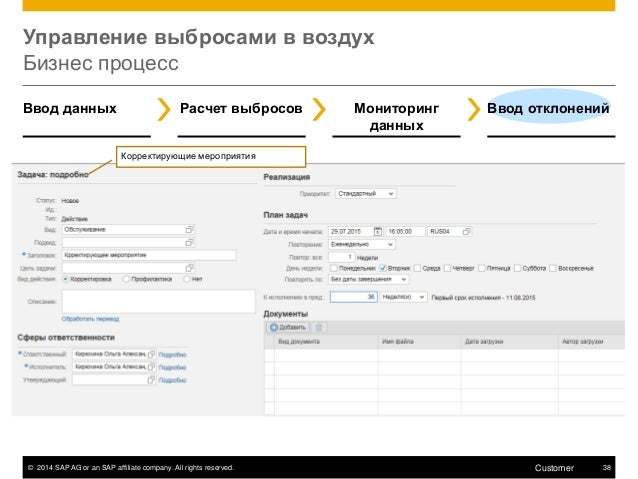Open value help for Ответственный field
Viewport: 638px width, 479px height.
point(152,353)
